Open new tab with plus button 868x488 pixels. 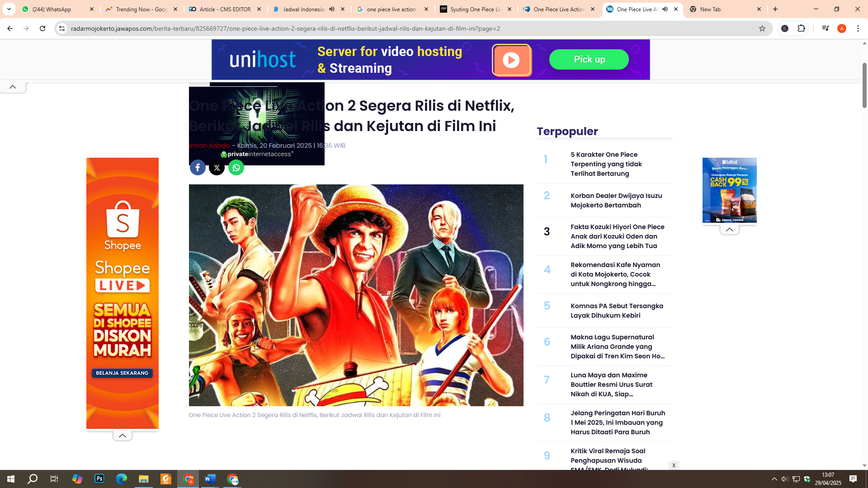(775, 9)
